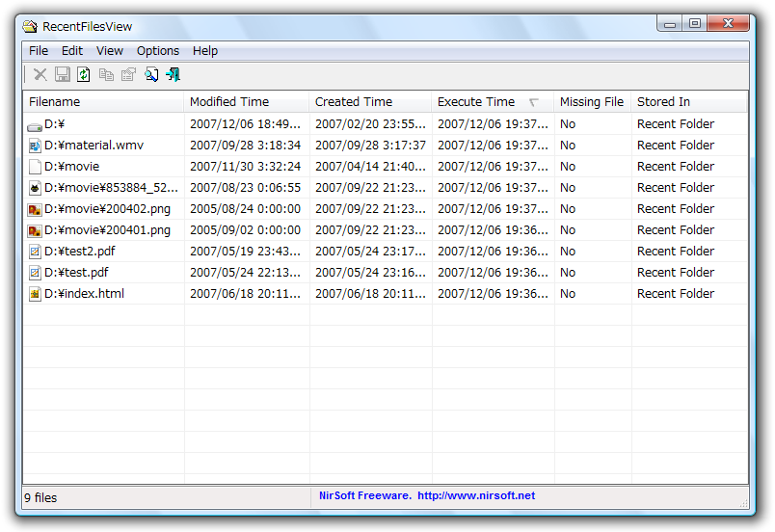Click modified time 2007/08/23 0:06:55
The width and height of the screenshot is (775, 532).
click(245, 188)
